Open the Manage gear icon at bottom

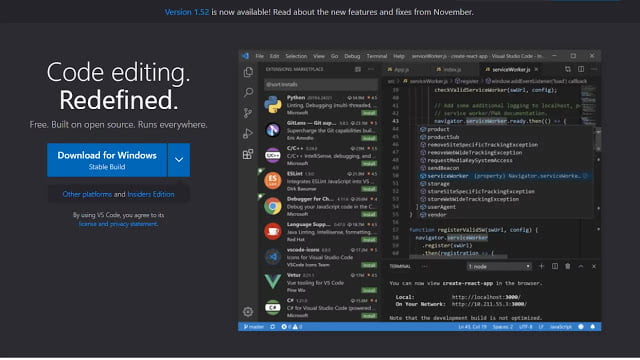click(248, 312)
